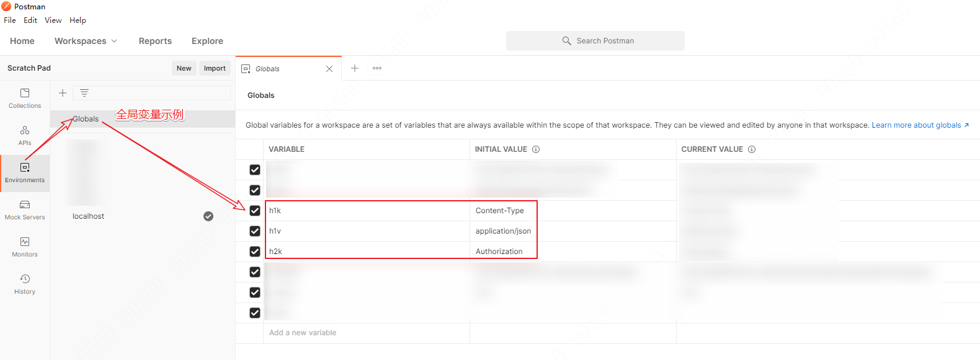Toggle the second checkbox below h2k row
The width and height of the screenshot is (980, 360).
point(255,292)
